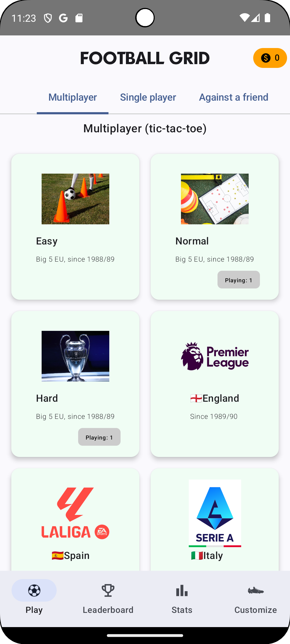Viewport: 290px width, 644px height.
Task: Switch to the Single player tab
Action: point(148,97)
